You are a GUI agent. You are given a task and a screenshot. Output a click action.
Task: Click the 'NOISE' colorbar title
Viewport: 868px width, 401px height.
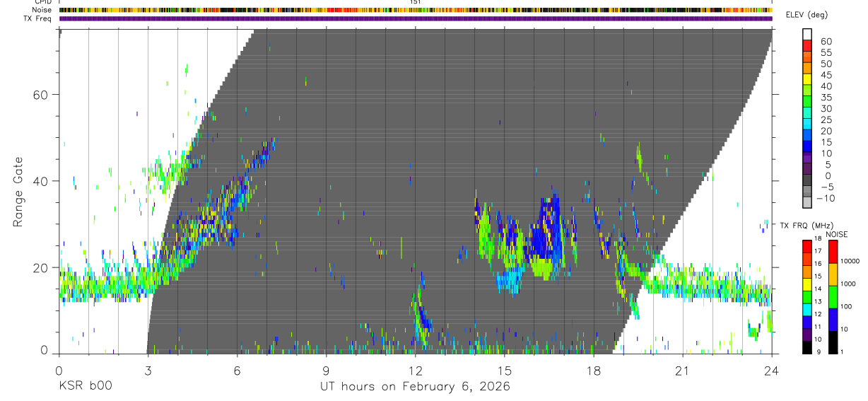[838, 234]
